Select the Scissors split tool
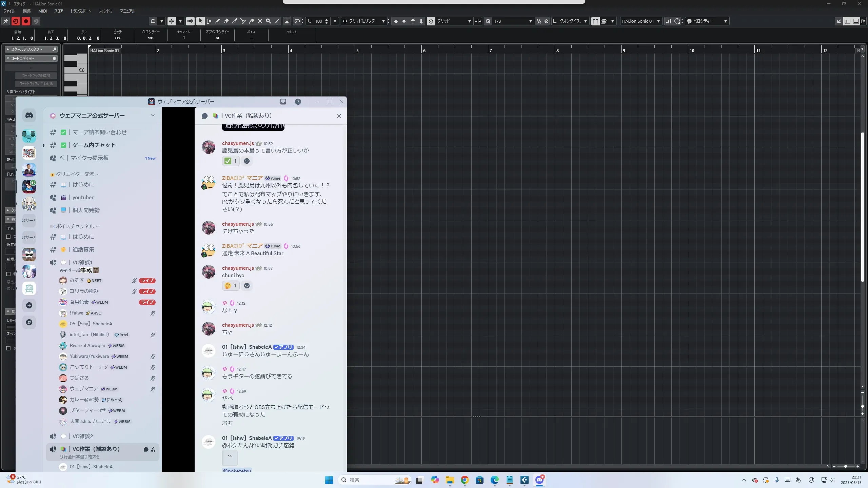868x488 pixels. point(243,21)
